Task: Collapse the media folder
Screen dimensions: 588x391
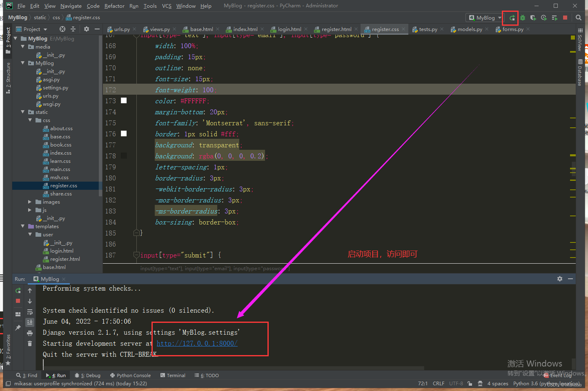Action: pos(23,47)
